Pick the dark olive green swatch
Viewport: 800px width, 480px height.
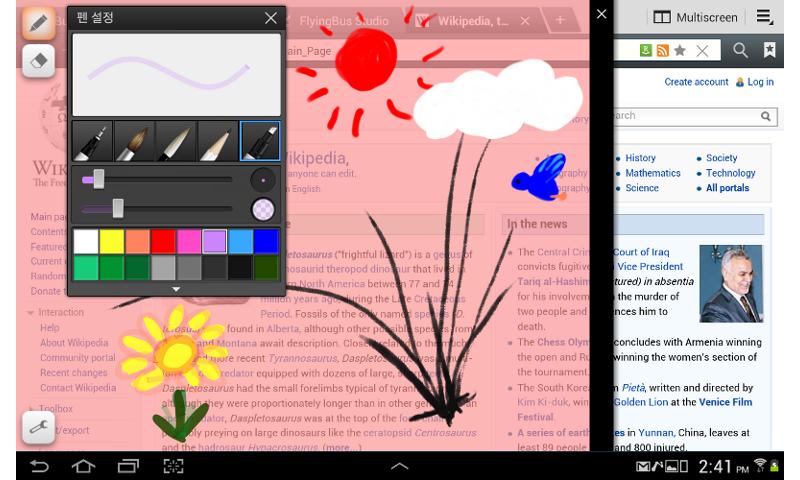[266, 268]
